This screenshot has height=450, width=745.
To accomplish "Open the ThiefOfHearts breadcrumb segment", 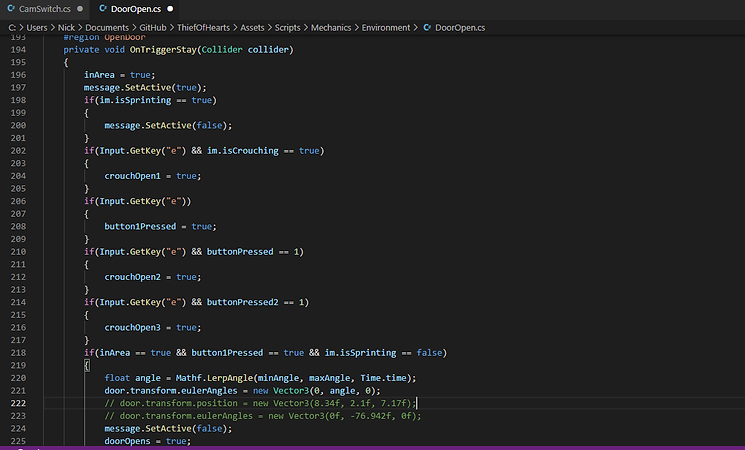I will point(203,28).
